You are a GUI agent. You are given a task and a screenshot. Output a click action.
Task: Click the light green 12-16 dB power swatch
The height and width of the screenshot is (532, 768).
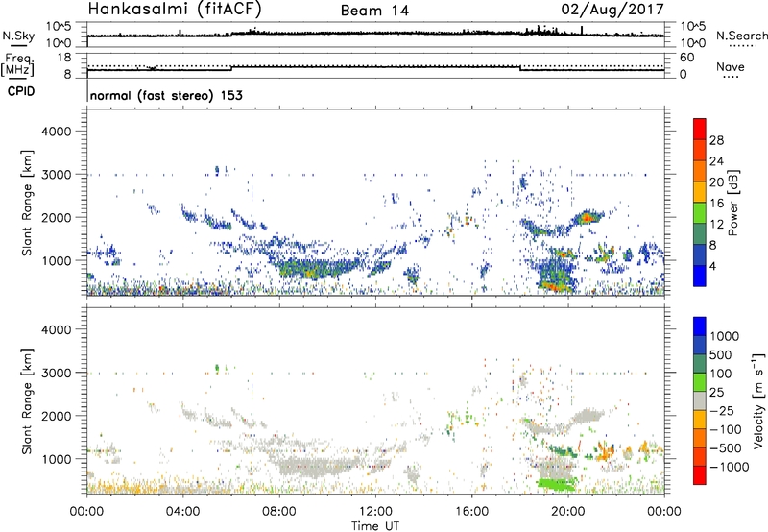pyautogui.click(x=700, y=212)
